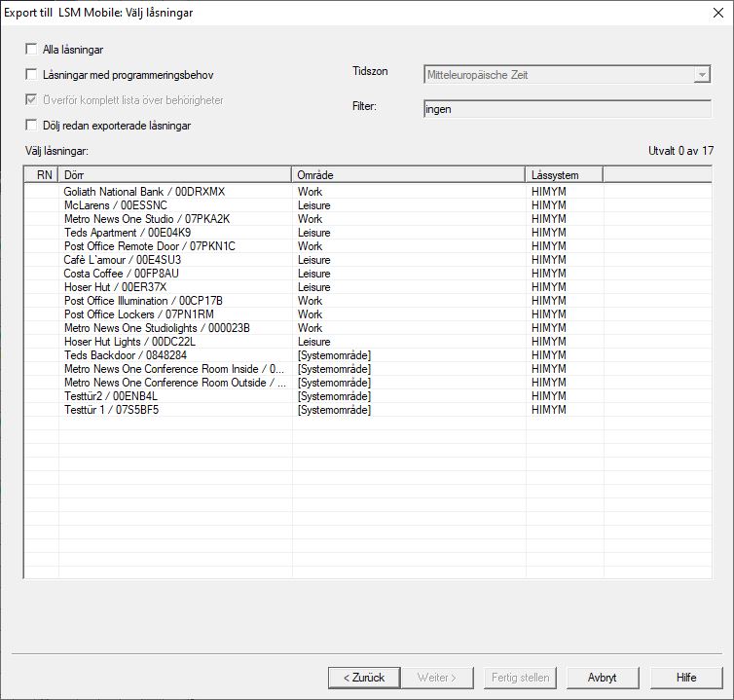The width and height of the screenshot is (734, 700).
Task: Toggle 'Låsningar med programmeringsbehov' checkbox
Action: (x=32, y=75)
